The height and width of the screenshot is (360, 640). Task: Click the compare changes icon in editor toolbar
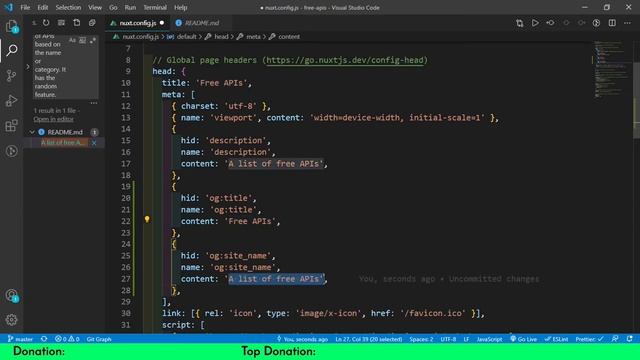(x=520, y=23)
